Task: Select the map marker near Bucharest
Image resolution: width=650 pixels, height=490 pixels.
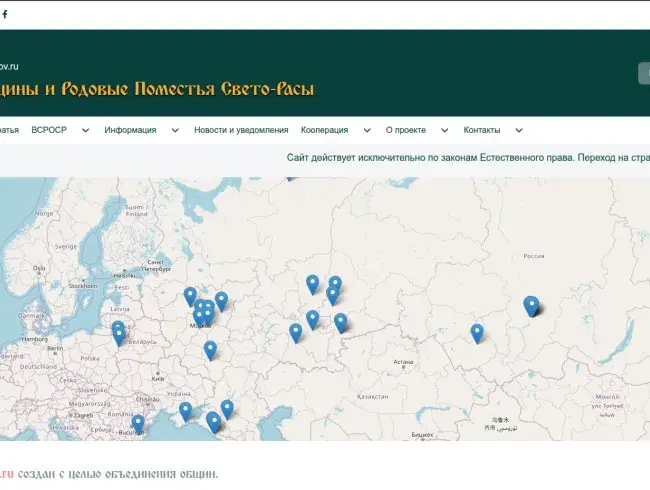Action: click(138, 422)
